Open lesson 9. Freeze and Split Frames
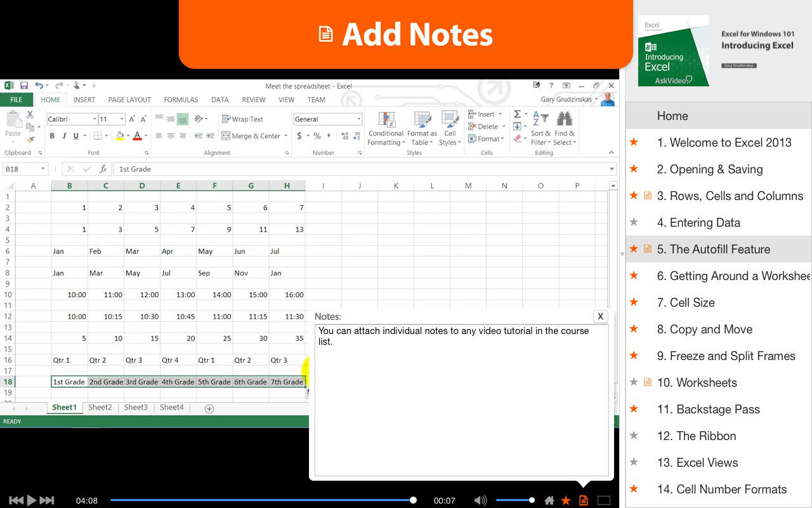Viewport: 812px width, 508px height. click(726, 356)
